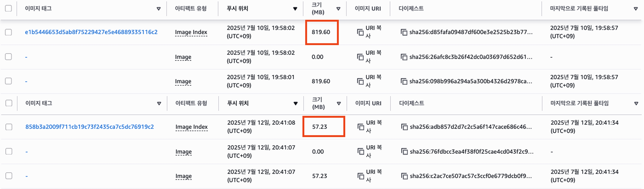Open image tag e1b5446653d5ab8f75229427e5e46889335116c2
The height and width of the screenshot is (189, 644).
click(91, 32)
